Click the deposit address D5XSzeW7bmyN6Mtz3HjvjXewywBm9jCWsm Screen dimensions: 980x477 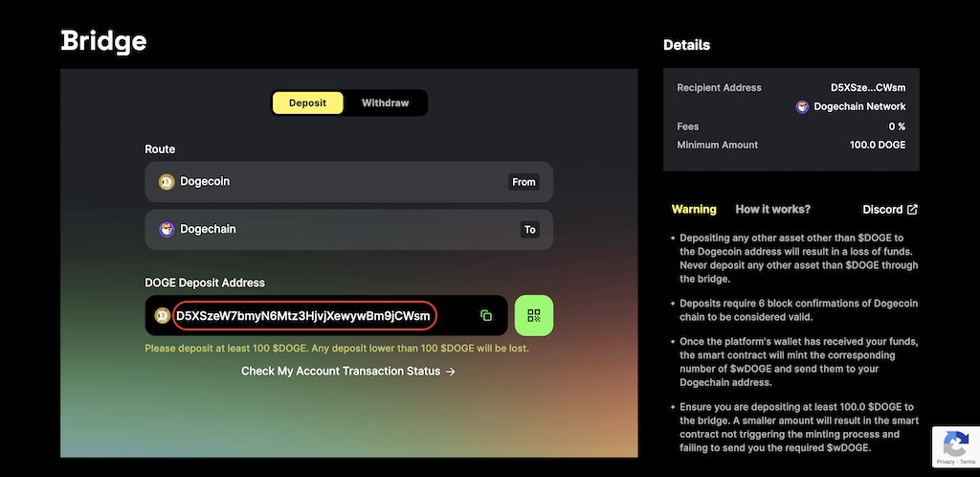pos(303,316)
